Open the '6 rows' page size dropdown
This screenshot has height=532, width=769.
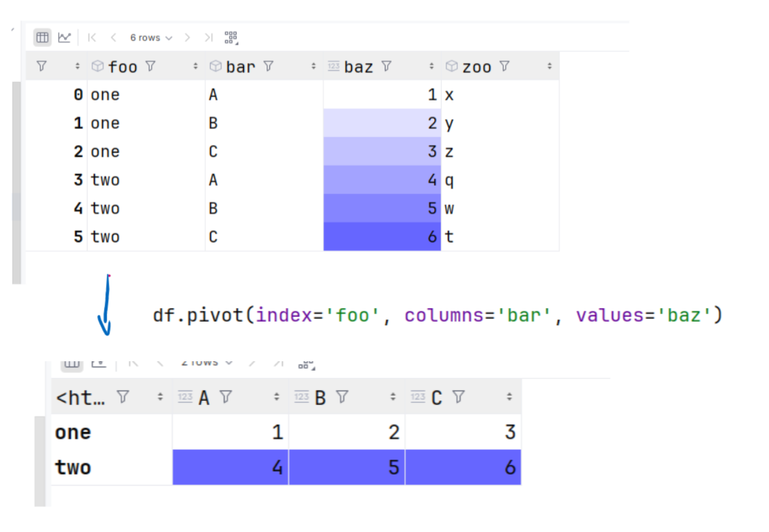(x=151, y=38)
